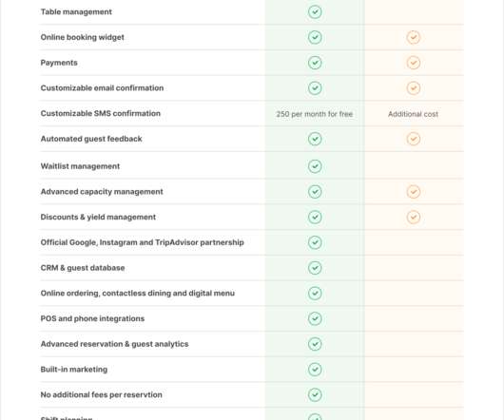Click green checkmark for Built-in marketing

(x=315, y=370)
